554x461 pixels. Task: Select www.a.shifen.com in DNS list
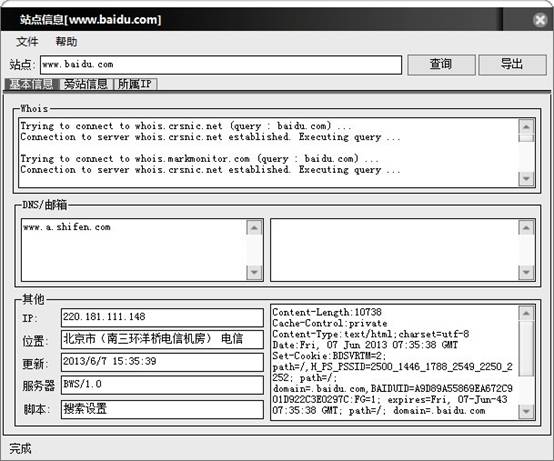coord(67,227)
